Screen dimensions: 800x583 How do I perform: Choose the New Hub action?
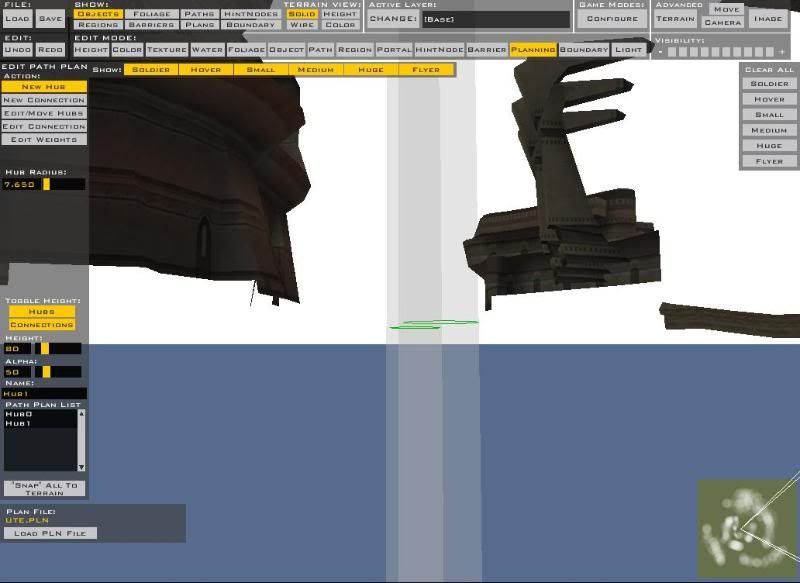point(44,87)
